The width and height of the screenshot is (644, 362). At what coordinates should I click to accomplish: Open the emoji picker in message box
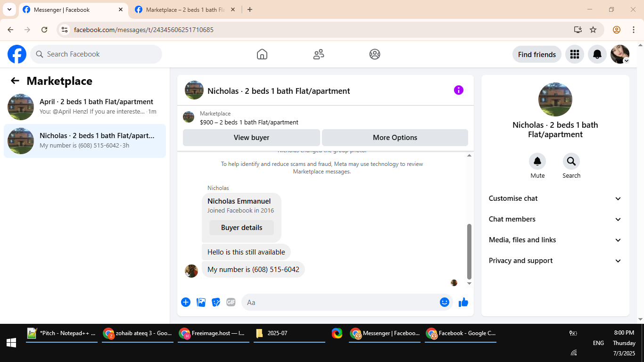pos(445,302)
